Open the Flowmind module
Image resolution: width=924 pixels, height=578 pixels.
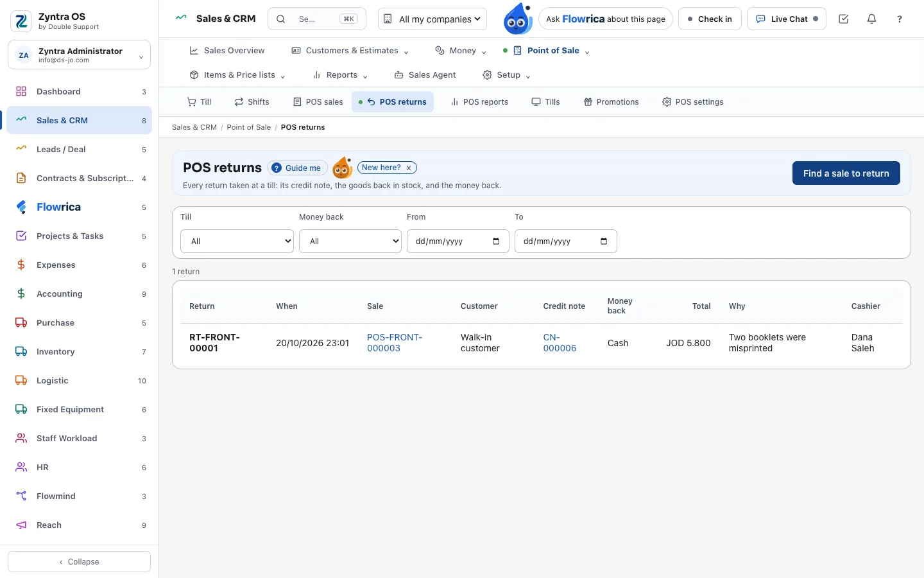pos(80,496)
